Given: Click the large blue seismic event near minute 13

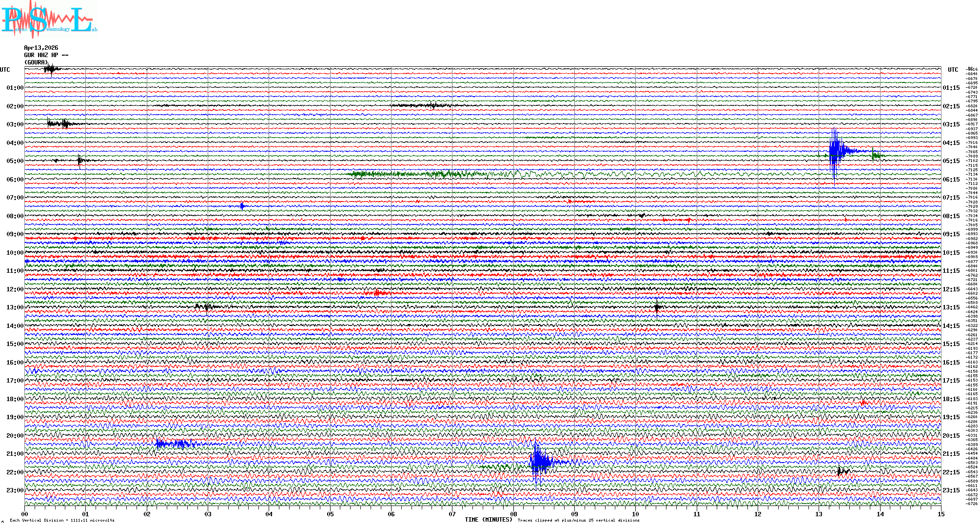Looking at the screenshot, I should pos(835,152).
